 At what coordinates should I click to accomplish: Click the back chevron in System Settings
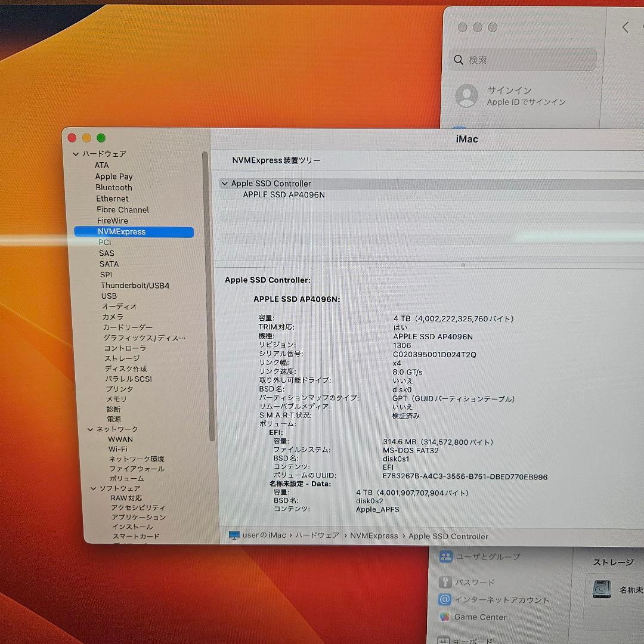625,27
